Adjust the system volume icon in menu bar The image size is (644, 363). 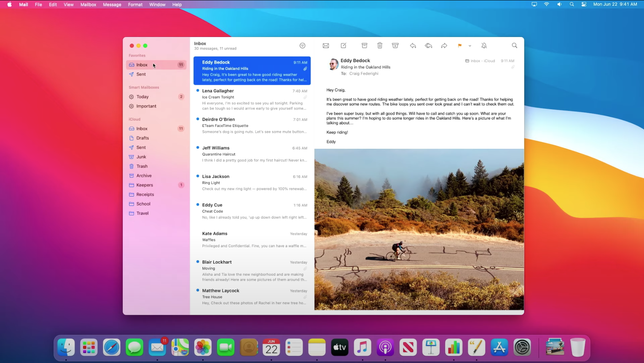pos(559,4)
